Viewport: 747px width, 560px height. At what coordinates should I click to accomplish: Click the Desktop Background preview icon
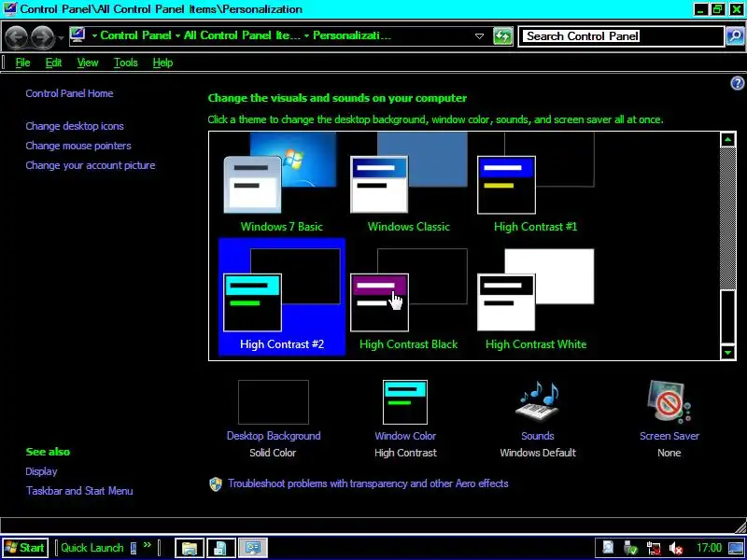tap(274, 402)
